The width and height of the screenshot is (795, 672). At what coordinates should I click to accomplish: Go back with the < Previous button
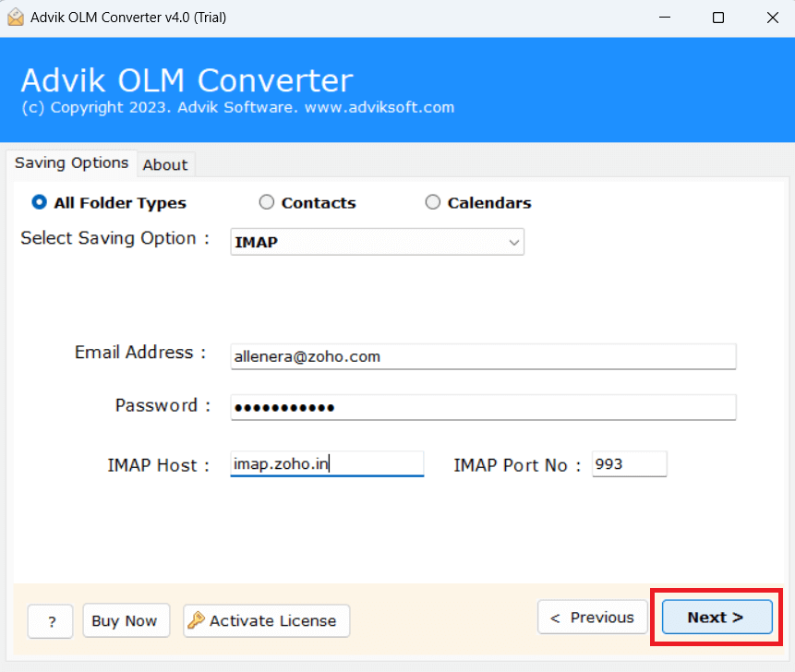click(x=592, y=618)
